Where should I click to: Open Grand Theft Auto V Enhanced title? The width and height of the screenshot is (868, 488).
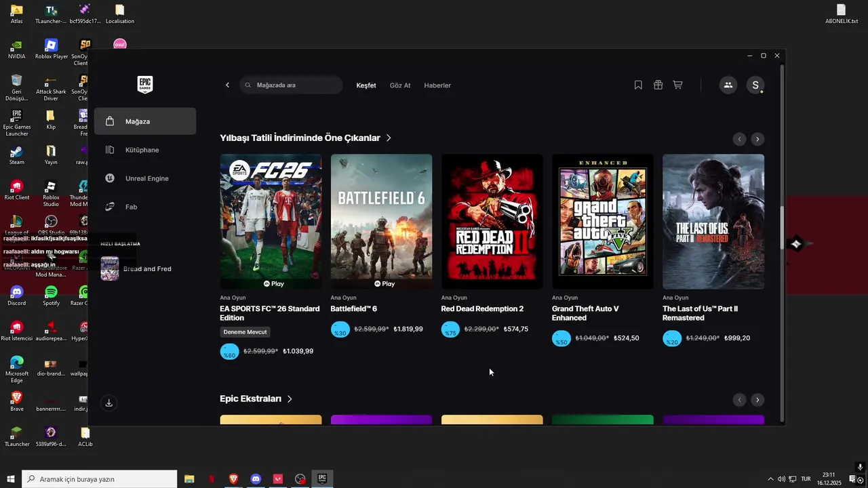tap(585, 313)
